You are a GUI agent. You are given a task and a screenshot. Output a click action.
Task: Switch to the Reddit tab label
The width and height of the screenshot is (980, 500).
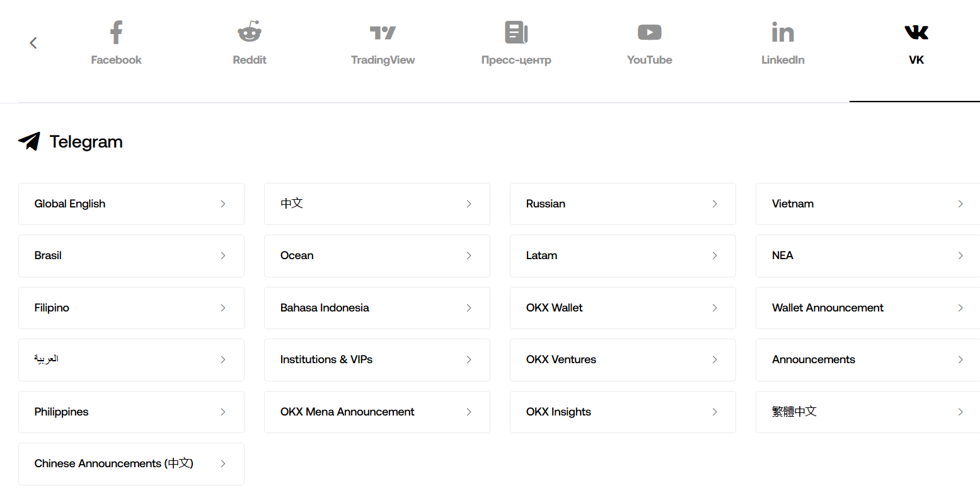[250, 60]
